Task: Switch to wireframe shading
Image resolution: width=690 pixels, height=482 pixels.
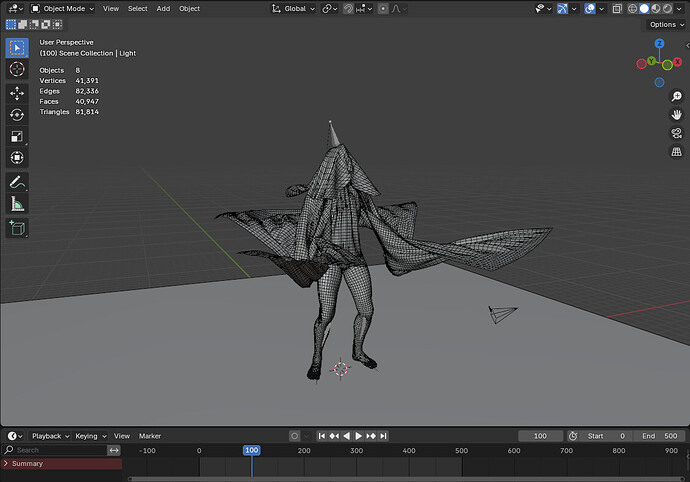Action: coord(632,8)
